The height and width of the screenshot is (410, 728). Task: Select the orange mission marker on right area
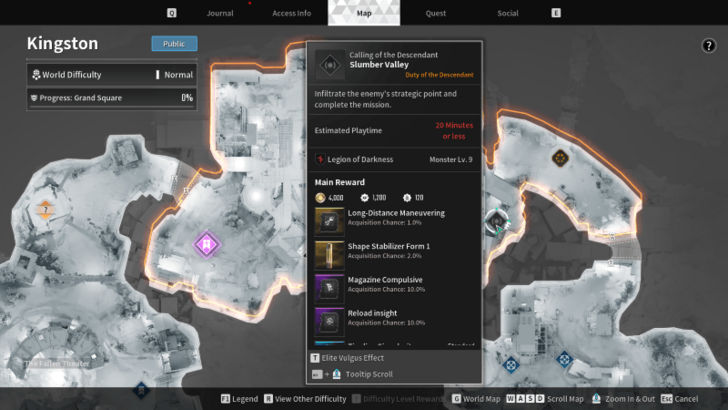(559, 158)
